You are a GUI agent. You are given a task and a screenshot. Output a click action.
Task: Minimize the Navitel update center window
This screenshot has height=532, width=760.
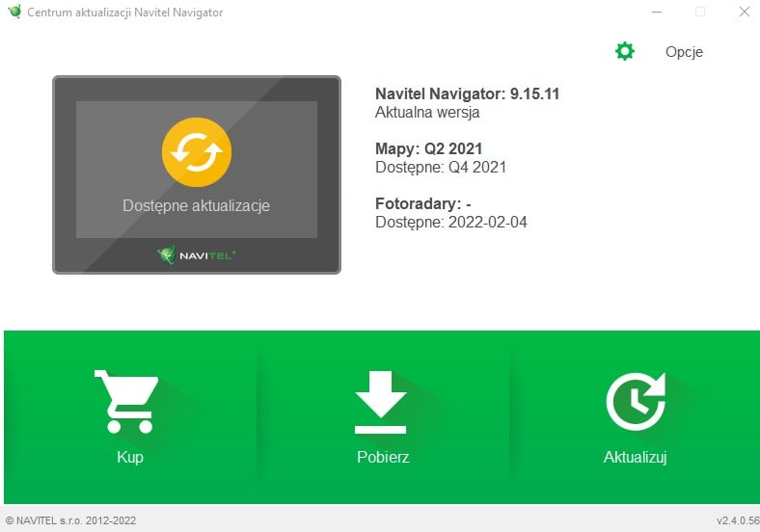pyautogui.click(x=656, y=12)
